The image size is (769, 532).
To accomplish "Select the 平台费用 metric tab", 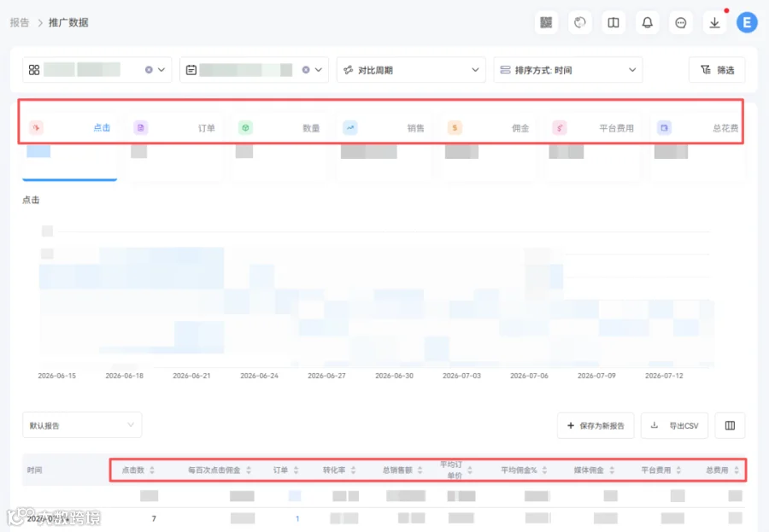I will (x=594, y=146).
